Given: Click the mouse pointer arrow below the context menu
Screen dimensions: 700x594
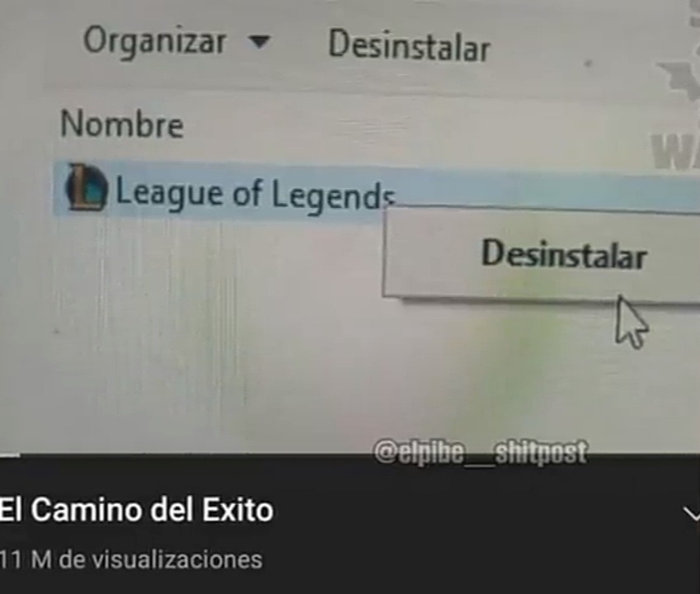Looking at the screenshot, I should (632, 322).
